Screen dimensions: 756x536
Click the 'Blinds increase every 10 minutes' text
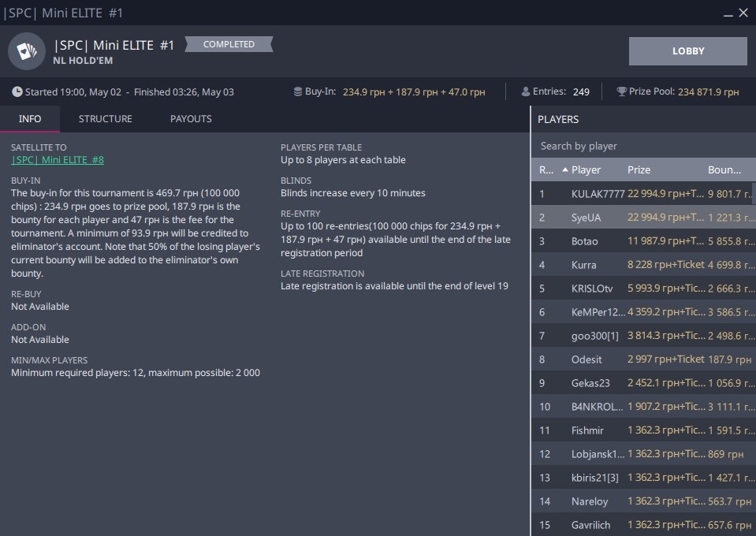pyautogui.click(x=353, y=193)
